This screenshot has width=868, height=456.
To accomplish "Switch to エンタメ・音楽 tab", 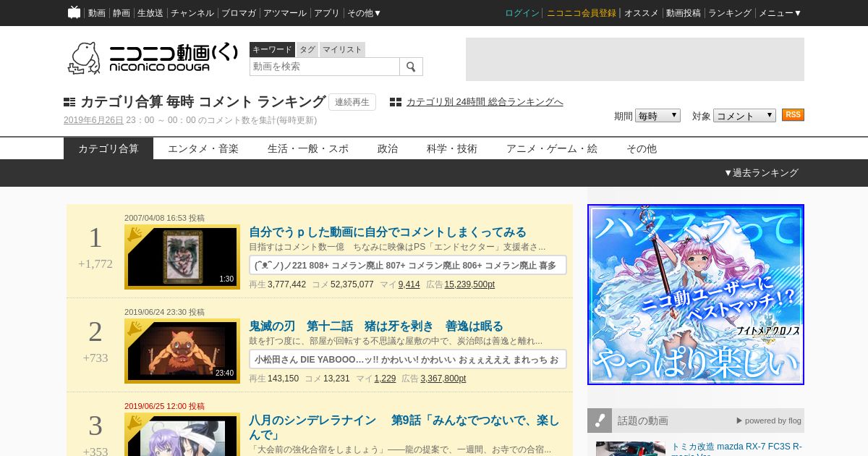I will [x=203, y=148].
